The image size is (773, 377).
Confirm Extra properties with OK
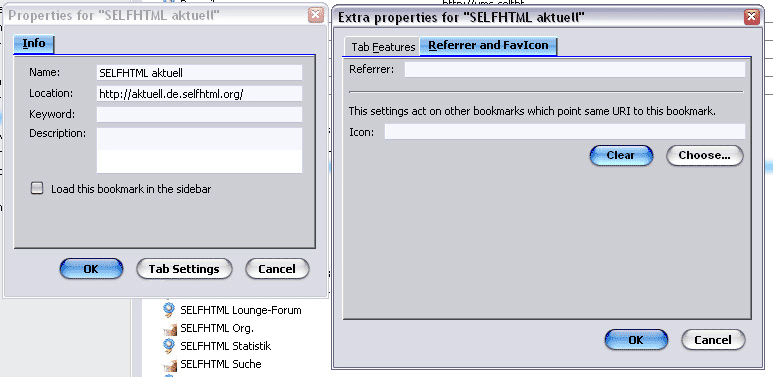(636, 340)
